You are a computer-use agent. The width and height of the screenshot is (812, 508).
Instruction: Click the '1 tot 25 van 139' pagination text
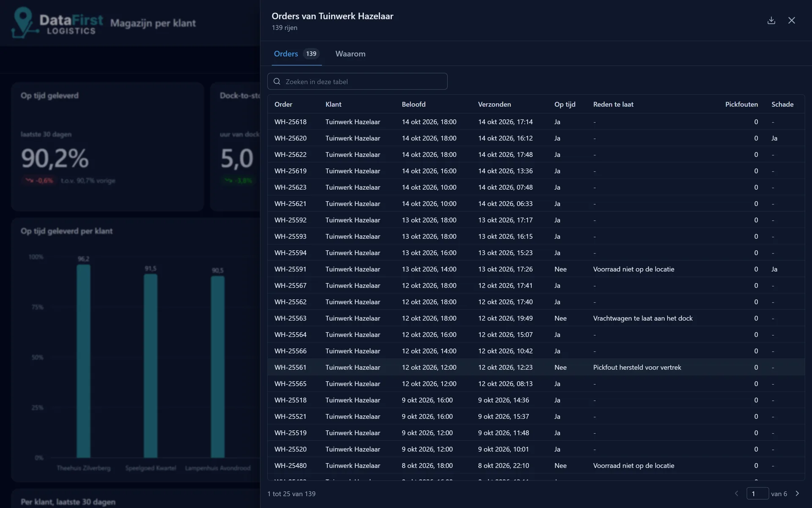(x=291, y=494)
